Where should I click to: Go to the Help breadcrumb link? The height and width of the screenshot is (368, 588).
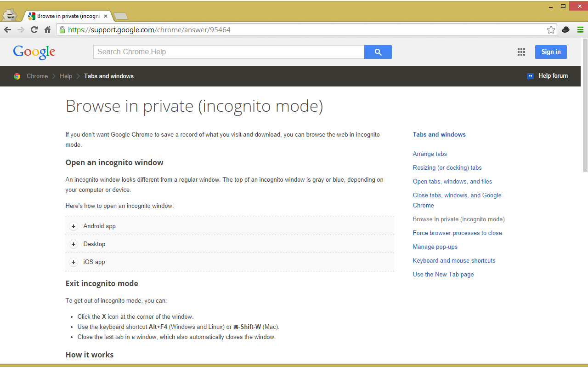tap(66, 76)
